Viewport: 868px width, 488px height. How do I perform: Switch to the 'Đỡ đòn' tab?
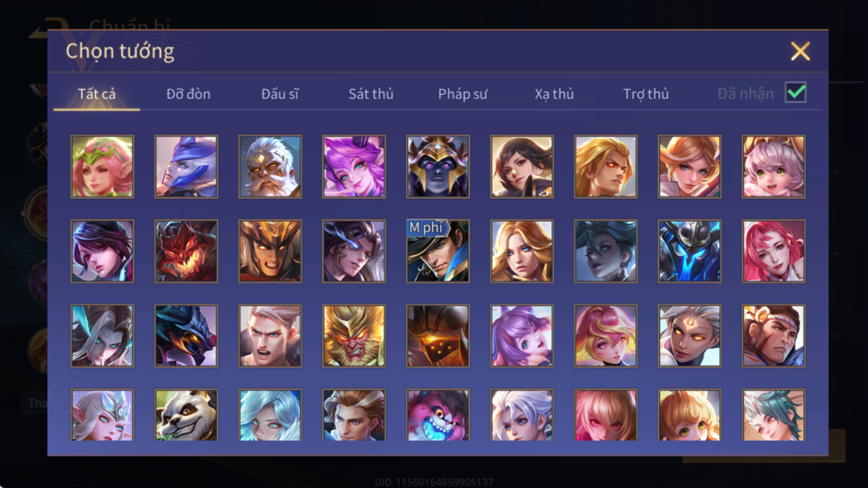(x=188, y=94)
